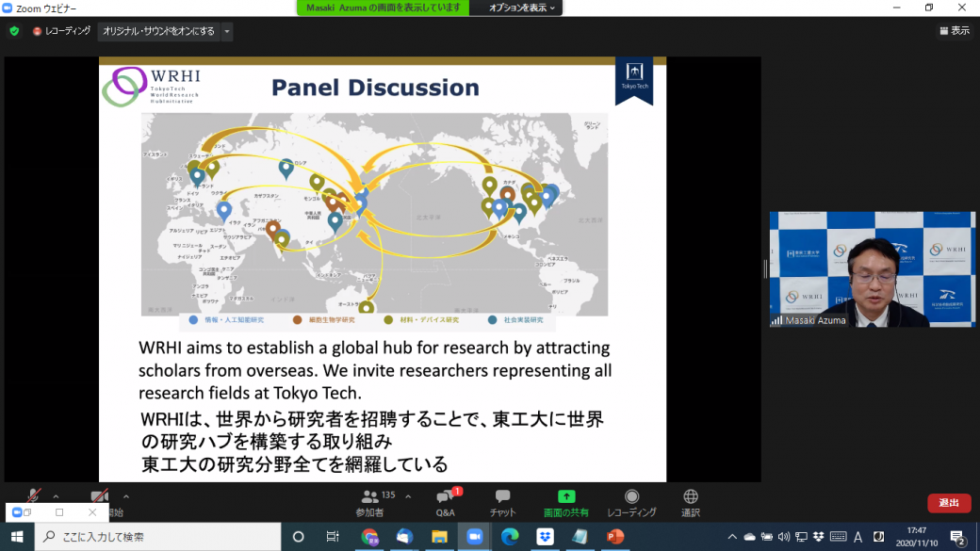This screenshot has height=551, width=980.
Task: Open Task View in the taskbar
Action: click(333, 537)
